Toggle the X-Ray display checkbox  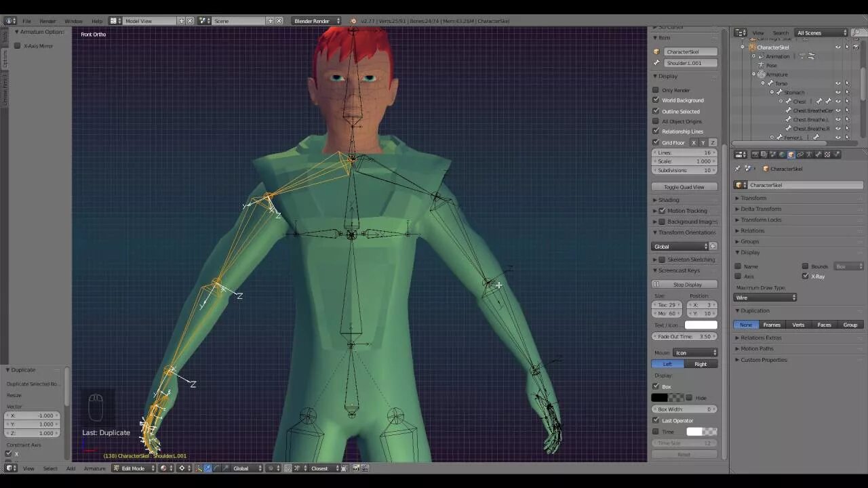806,277
